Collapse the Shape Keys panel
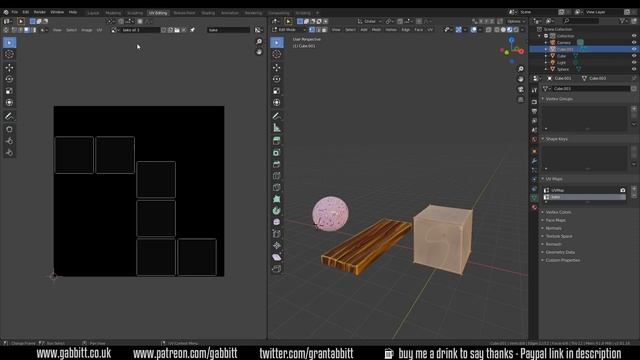The width and height of the screenshot is (640, 360). click(557, 139)
